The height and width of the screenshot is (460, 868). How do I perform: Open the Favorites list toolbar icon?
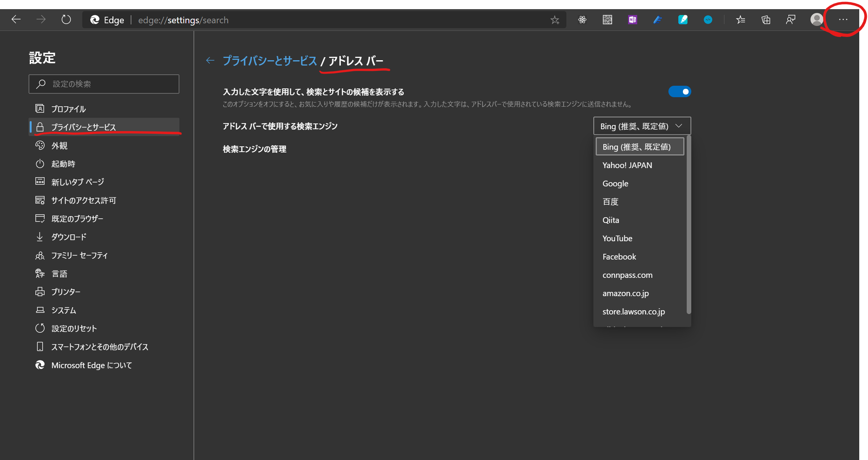740,20
